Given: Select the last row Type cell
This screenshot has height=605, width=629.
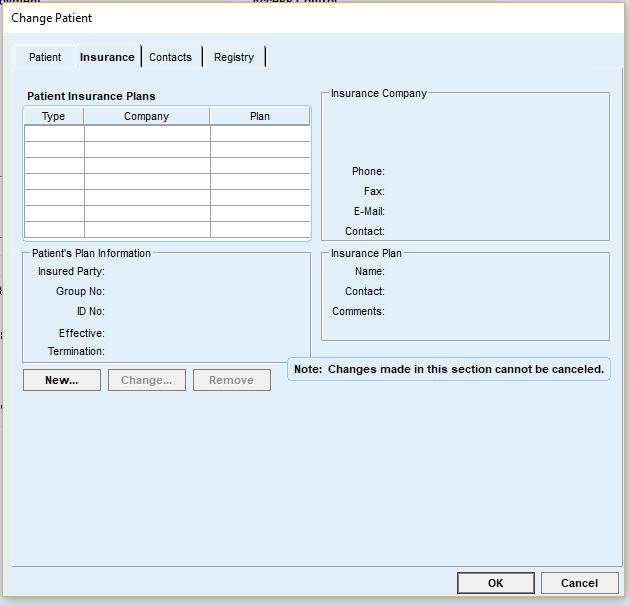Looking at the screenshot, I should point(54,229).
